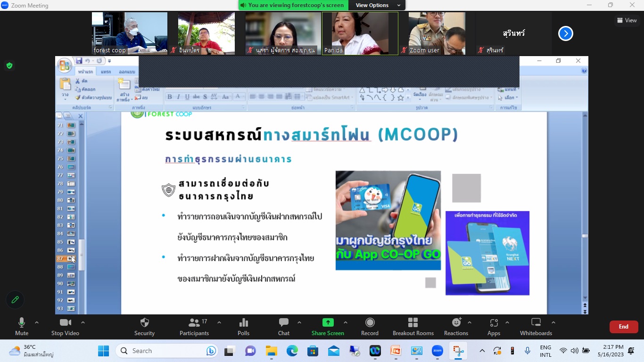Open File Explorer from the taskbar

coord(271,351)
